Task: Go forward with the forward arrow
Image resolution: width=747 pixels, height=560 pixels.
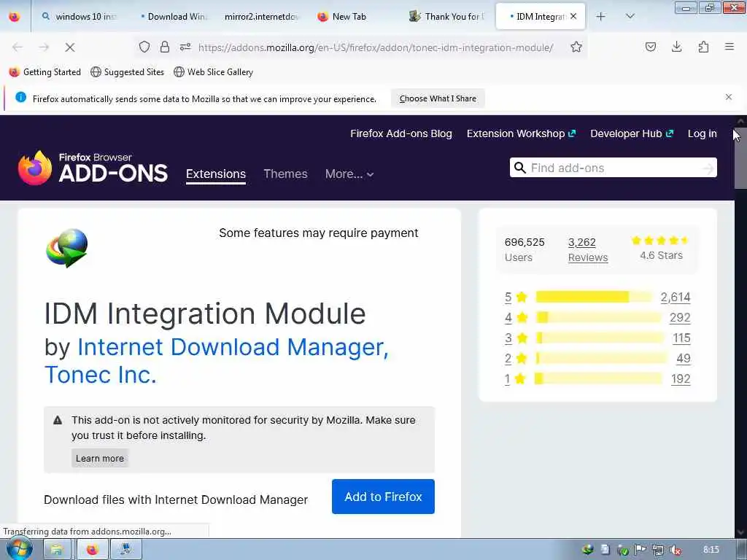Action: [x=44, y=47]
